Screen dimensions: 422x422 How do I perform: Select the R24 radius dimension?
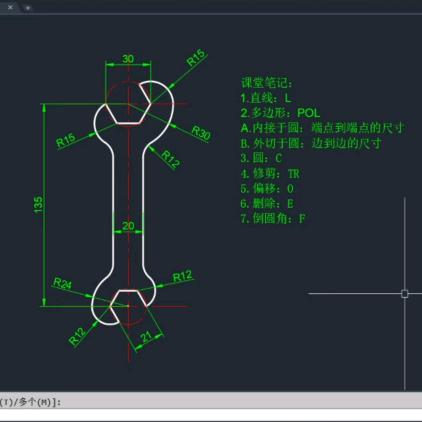tap(62, 283)
